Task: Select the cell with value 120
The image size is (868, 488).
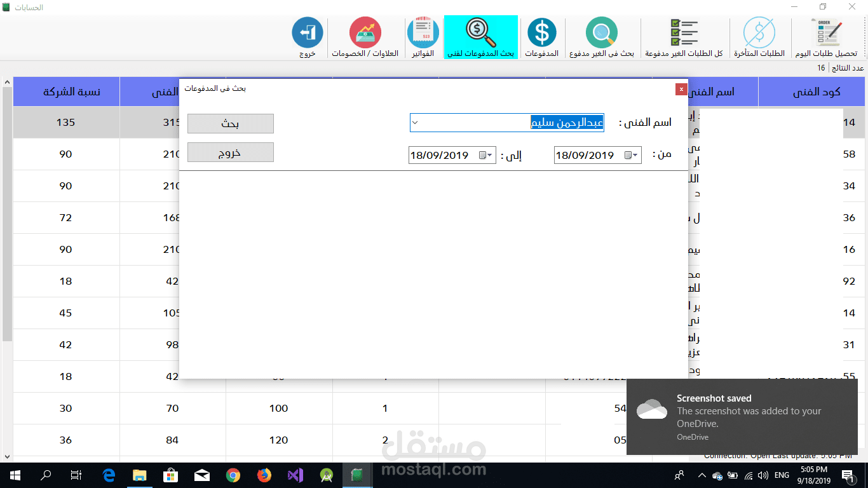Action: (x=279, y=440)
